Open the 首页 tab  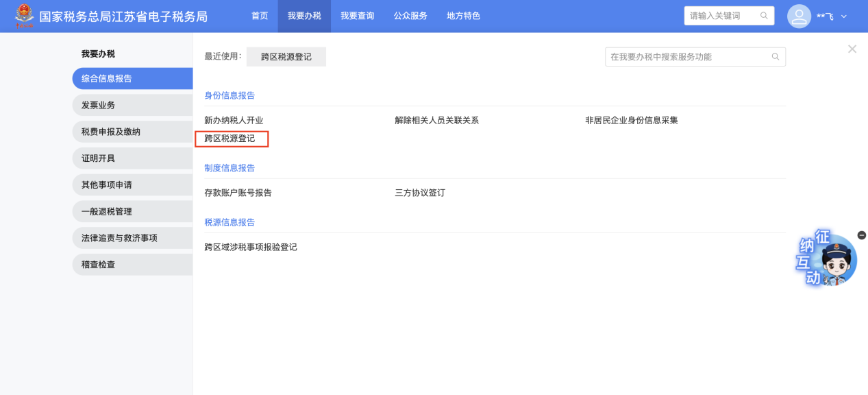[x=260, y=16]
